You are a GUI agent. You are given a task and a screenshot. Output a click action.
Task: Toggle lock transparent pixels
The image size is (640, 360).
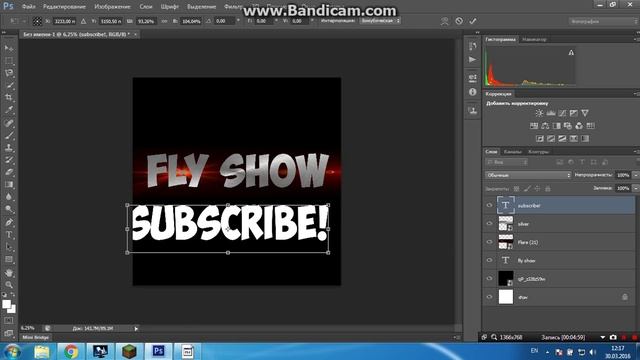pyautogui.click(x=516, y=189)
